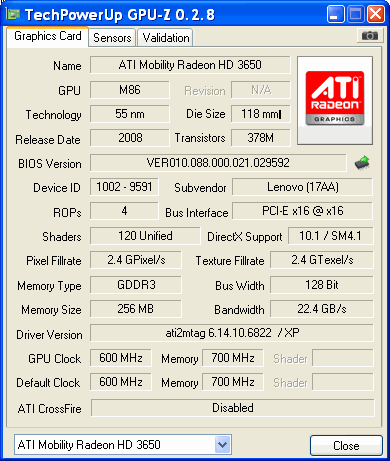Click the DirectX Support value 10.1 / SM4.1
This screenshot has height=461, width=390.
[330, 236]
